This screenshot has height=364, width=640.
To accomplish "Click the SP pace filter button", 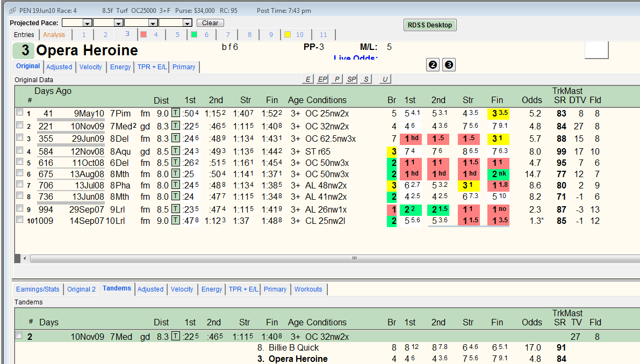I will coord(351,79).
